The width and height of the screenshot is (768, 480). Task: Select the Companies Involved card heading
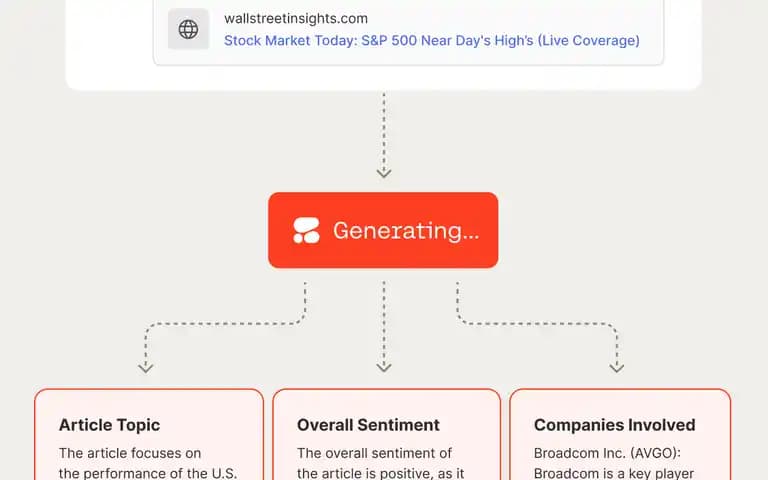pos(614,425)
